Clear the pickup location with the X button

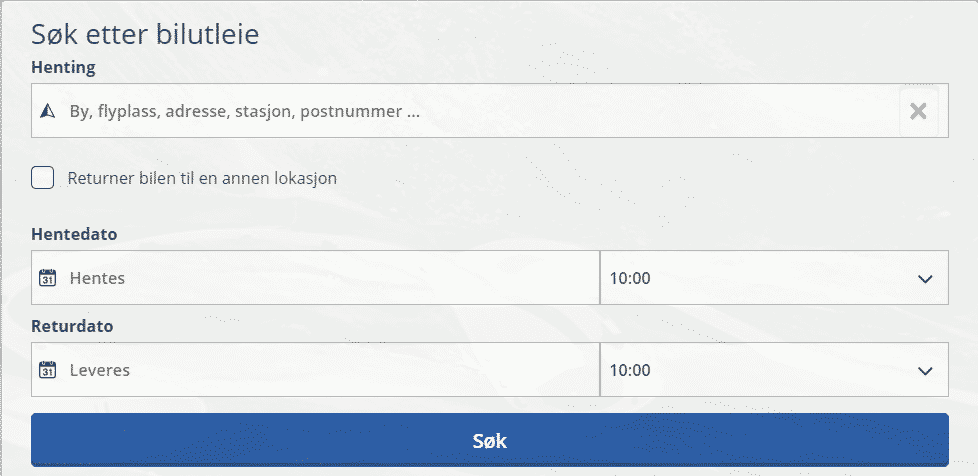pos(918,111)
